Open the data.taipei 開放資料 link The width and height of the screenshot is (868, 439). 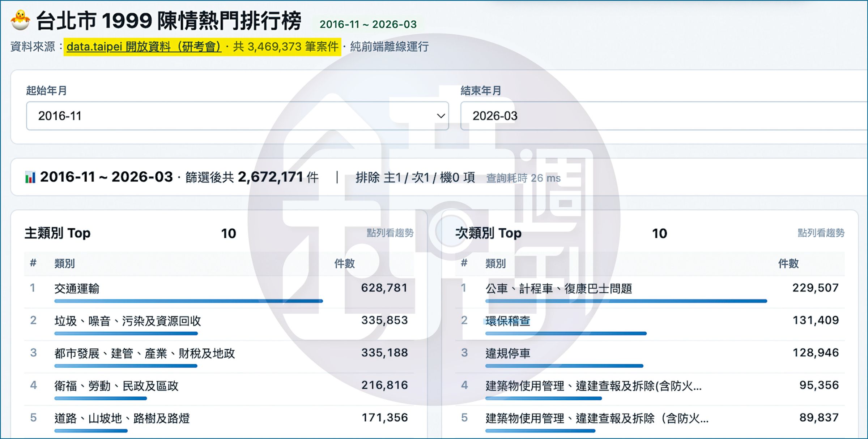click(x=144, y=47)
